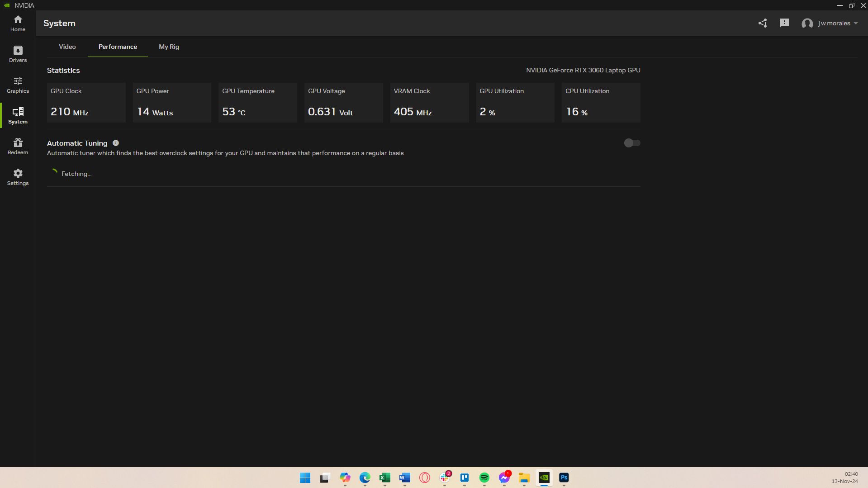Click the GPU Clock statistic card
This screenshot has height=488, width=868.
[x=86, y=102]
